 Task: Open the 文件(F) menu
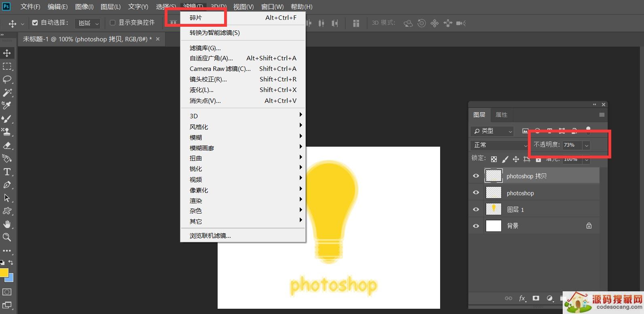point(30,7)
